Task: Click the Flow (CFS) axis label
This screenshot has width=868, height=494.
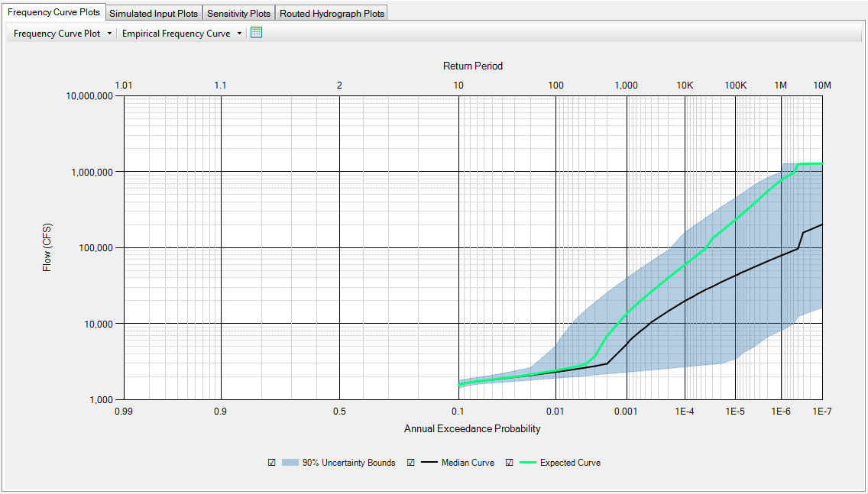Action: 48,247
